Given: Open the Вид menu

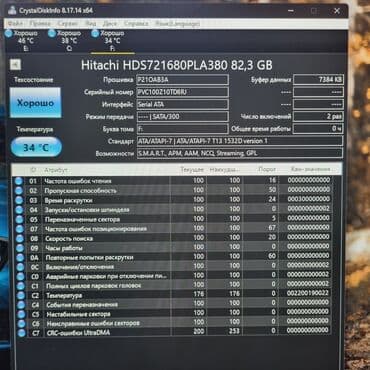Looking at the screenshot, I should point(90,24).
